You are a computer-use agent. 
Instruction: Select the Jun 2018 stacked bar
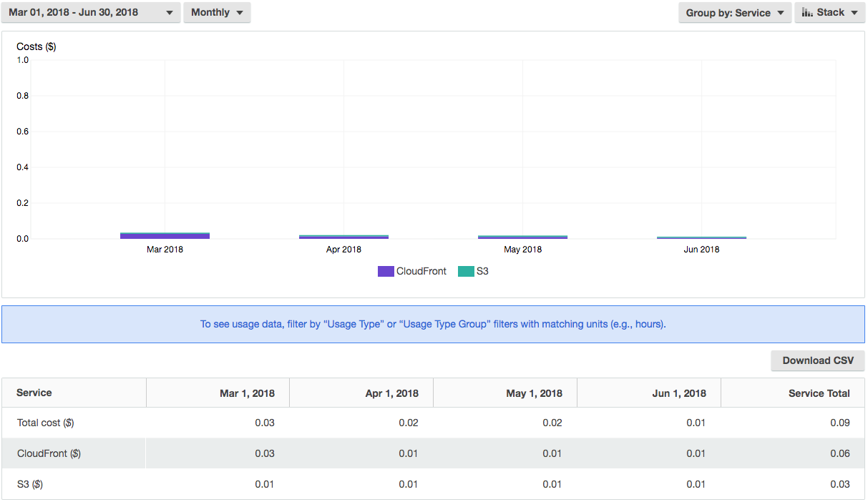[x=701, y=237]
